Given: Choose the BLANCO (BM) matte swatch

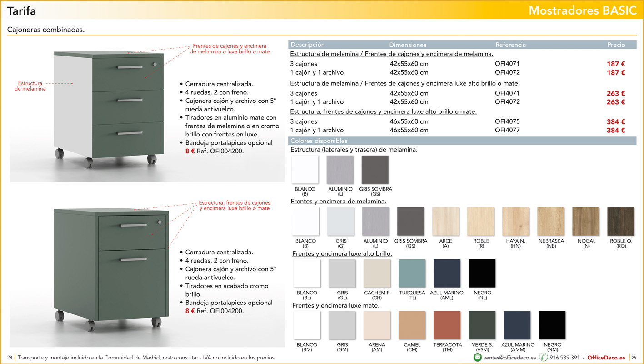Looking at the screenshot, I should (307, 325).
